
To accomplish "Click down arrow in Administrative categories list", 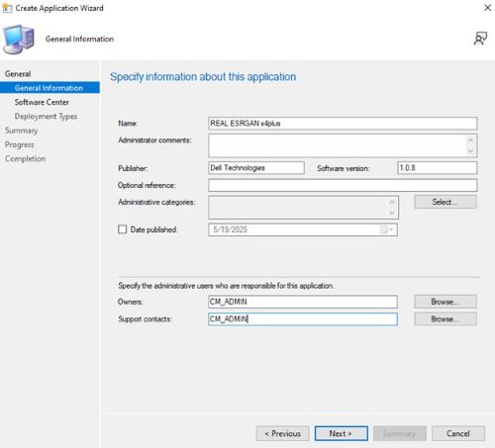I will 392,213.
